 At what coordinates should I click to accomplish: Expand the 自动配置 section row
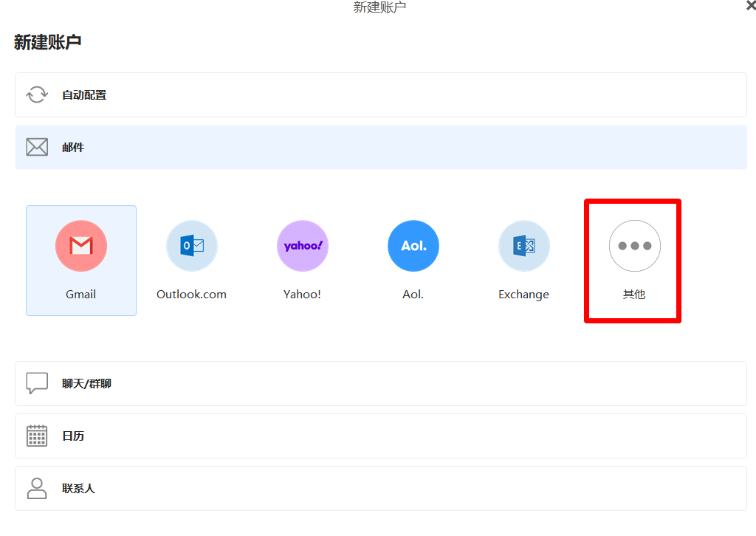pos(381,95)
